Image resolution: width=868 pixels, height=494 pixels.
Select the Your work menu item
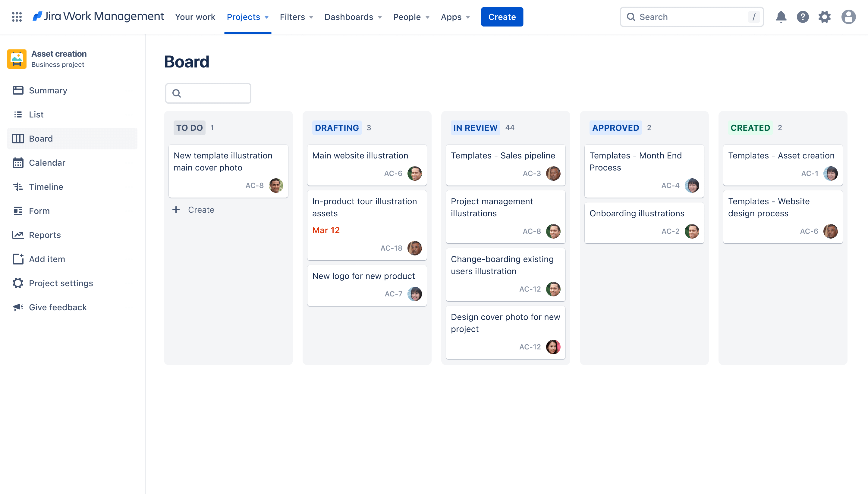click(x=195, y=17)
